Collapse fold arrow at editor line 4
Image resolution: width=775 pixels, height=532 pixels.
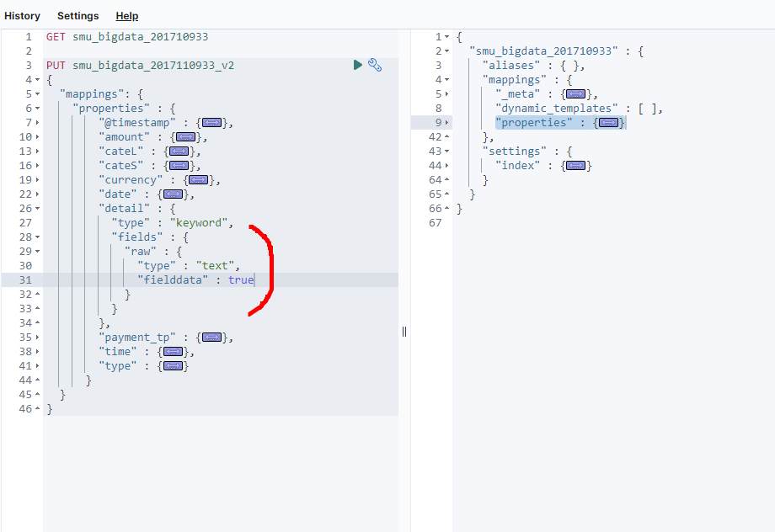38,79
